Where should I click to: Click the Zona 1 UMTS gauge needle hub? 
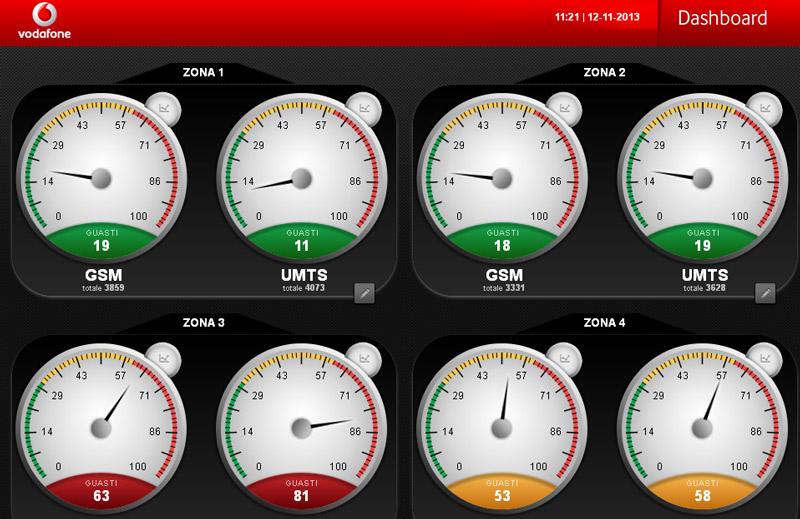click(302, 179)
